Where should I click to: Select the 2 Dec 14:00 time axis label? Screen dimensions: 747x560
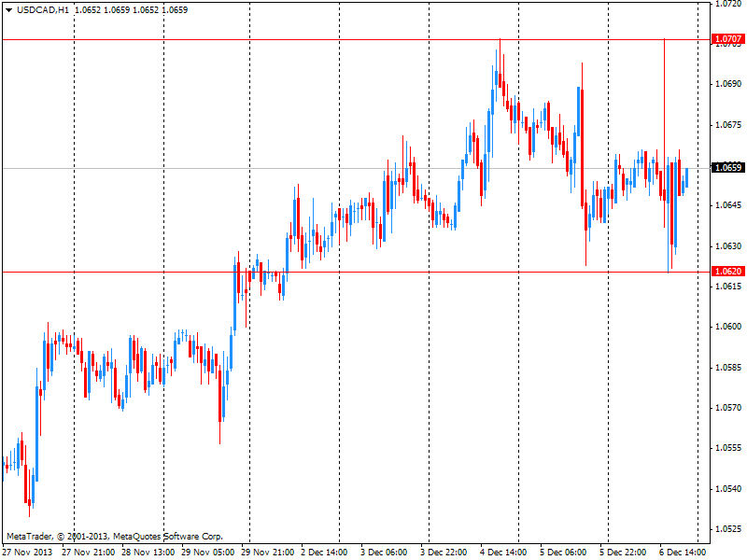(324, 553)
